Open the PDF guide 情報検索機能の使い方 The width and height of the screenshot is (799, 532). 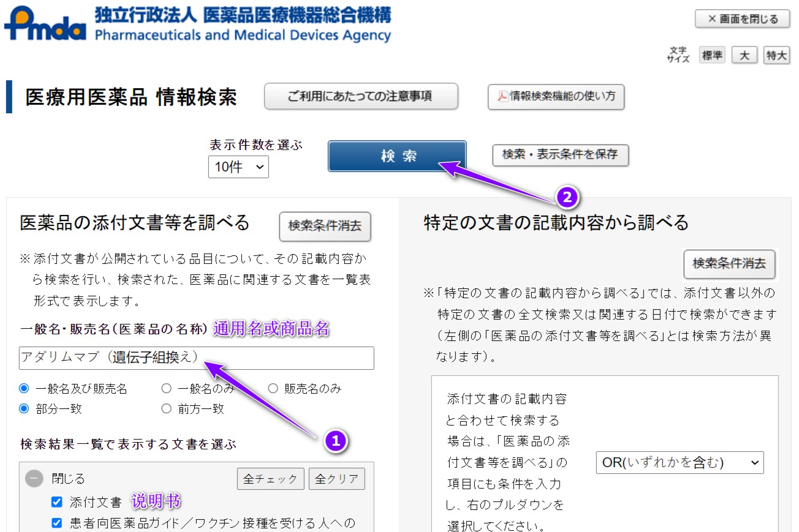[x=555, y=96]
